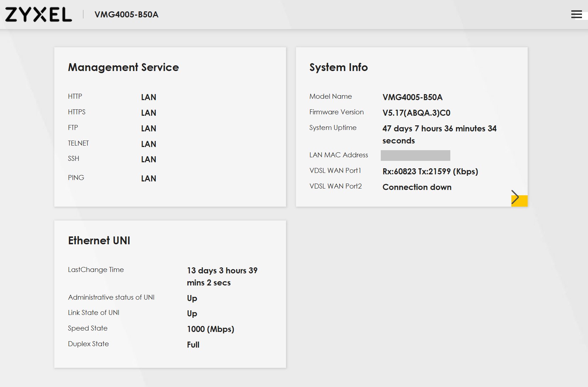Click the redacted LAN MAC Address field
Viewport: 588px width, 387px height.
(415, 155)
